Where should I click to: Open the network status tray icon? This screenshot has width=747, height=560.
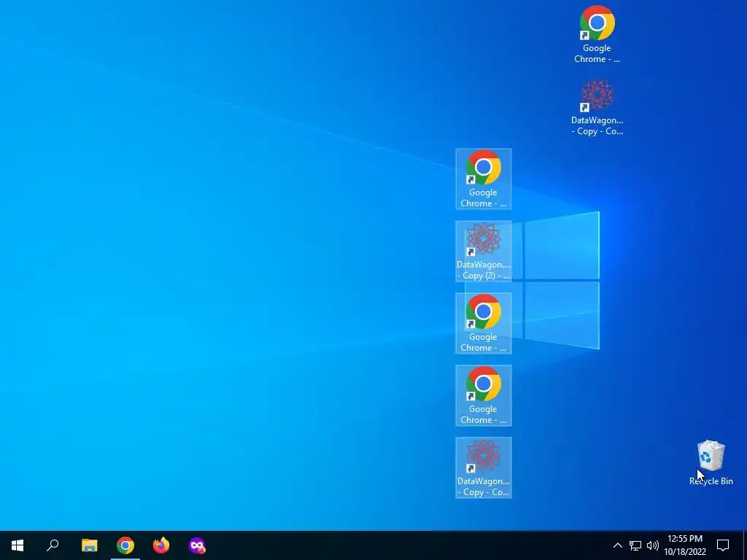tap(635, 545)
